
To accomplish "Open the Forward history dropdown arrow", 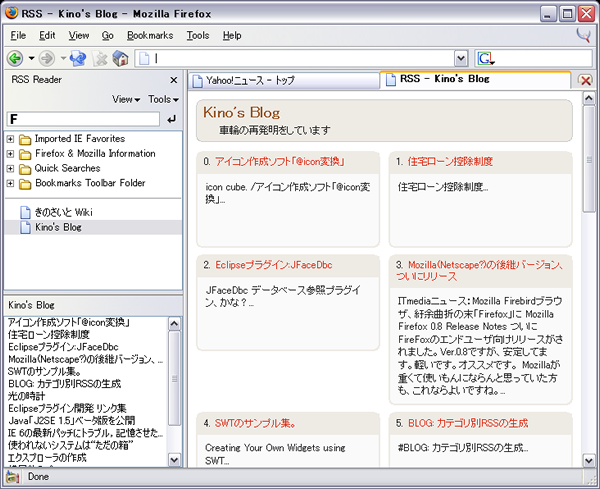I will 64,59.
